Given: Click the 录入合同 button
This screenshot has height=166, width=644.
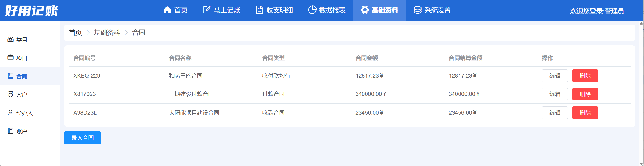Looking at the screenshot, I should point(83,138).
